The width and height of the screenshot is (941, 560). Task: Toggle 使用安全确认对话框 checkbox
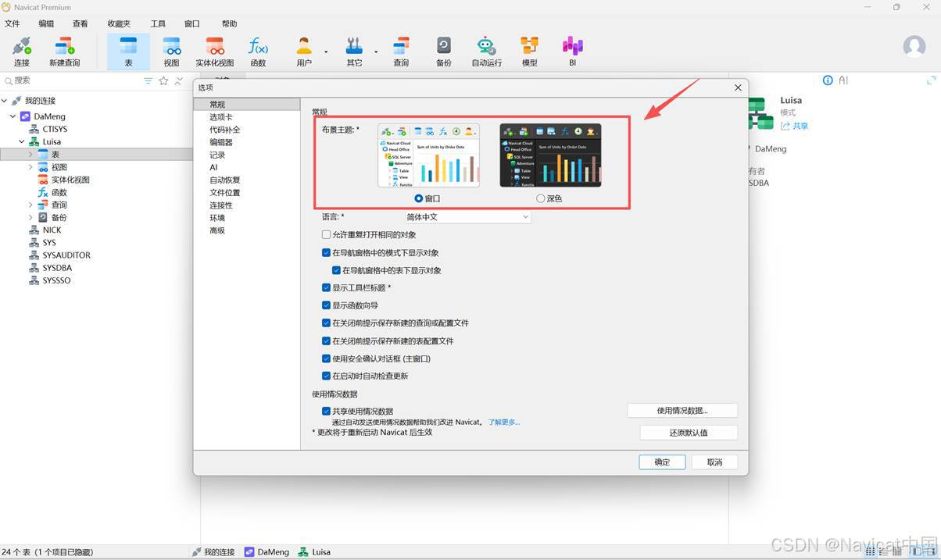coord(327,358)
